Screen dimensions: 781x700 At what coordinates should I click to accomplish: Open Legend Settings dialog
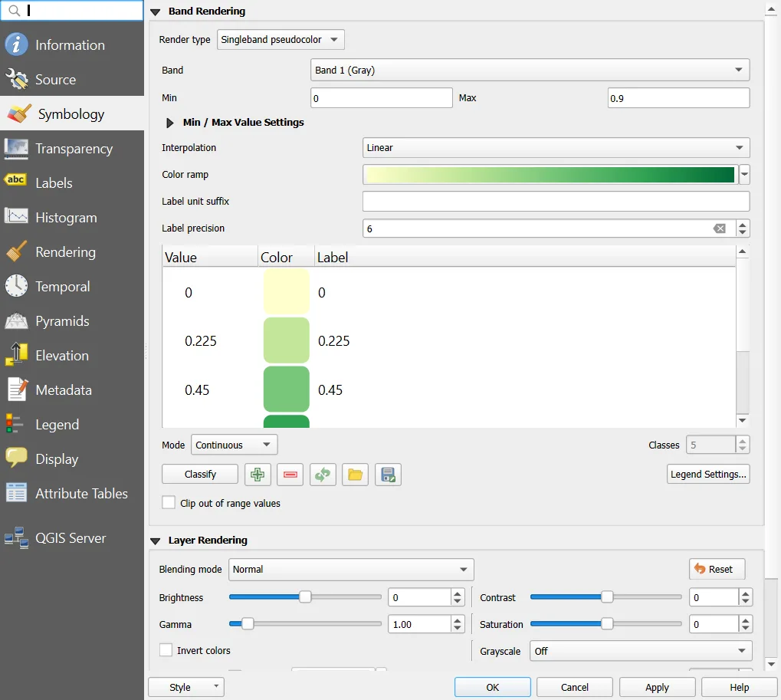[707, 475]
